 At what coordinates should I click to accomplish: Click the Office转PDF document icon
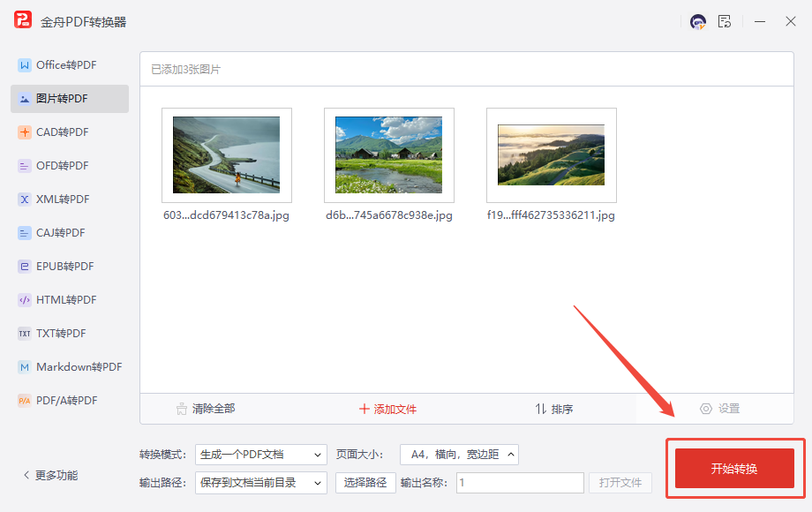click(25, 65)
